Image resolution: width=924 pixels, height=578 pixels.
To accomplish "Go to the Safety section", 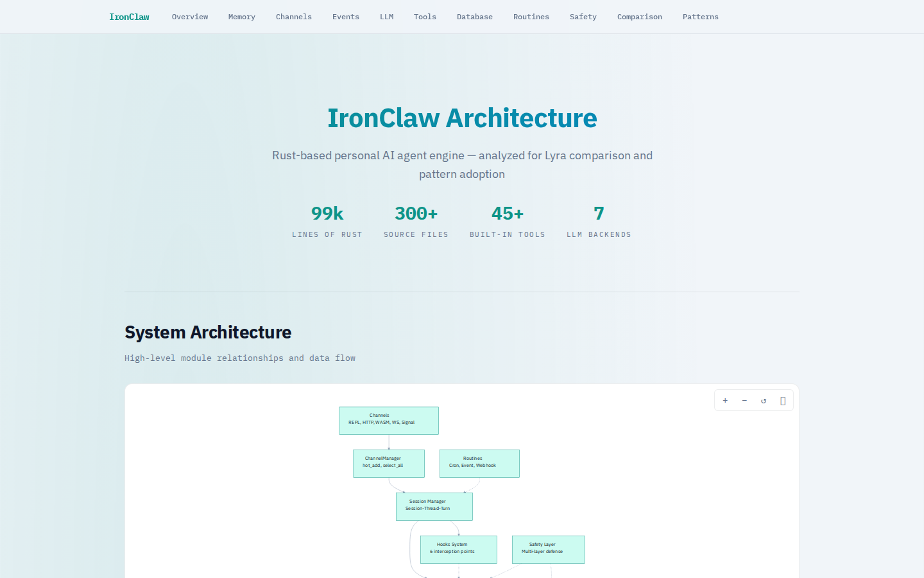I will click(583, 17).
